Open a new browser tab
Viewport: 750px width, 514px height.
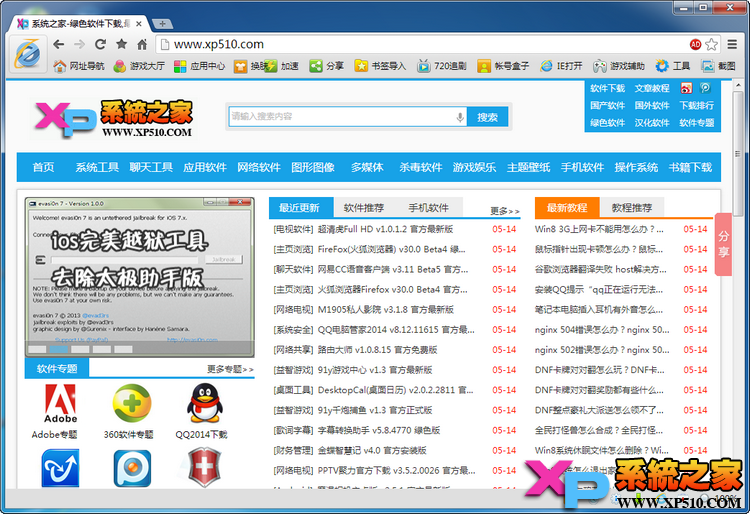pyautogui.click(x=163, y=23)
